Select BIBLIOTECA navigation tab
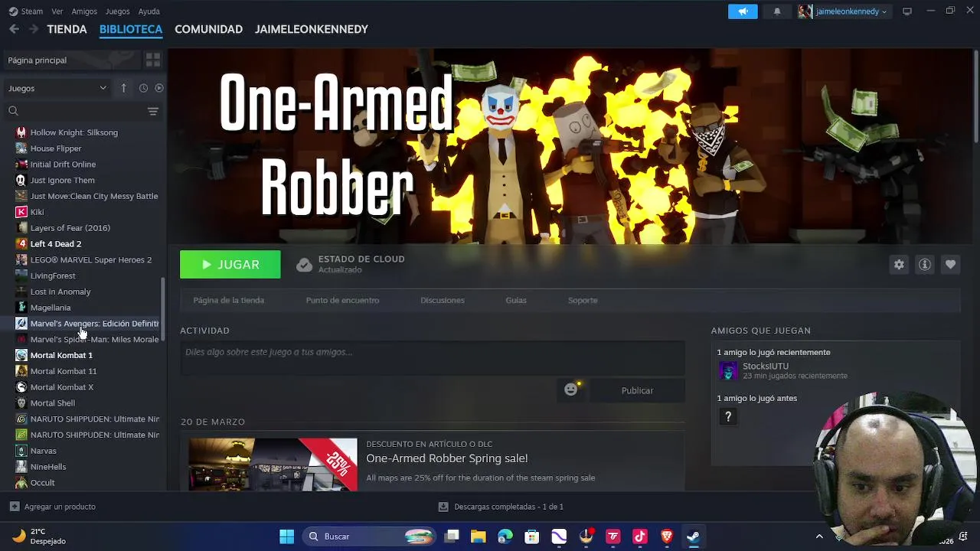 (x=131, y=29)
